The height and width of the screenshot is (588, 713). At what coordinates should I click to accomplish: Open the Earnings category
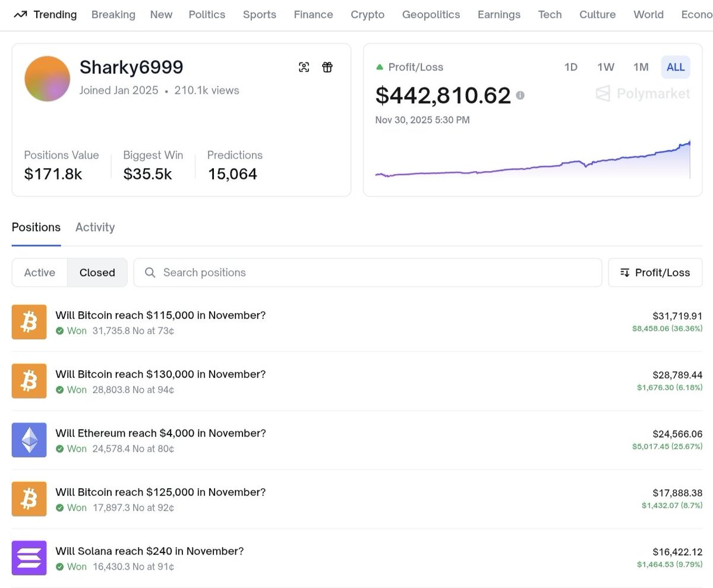coord(499,14)
